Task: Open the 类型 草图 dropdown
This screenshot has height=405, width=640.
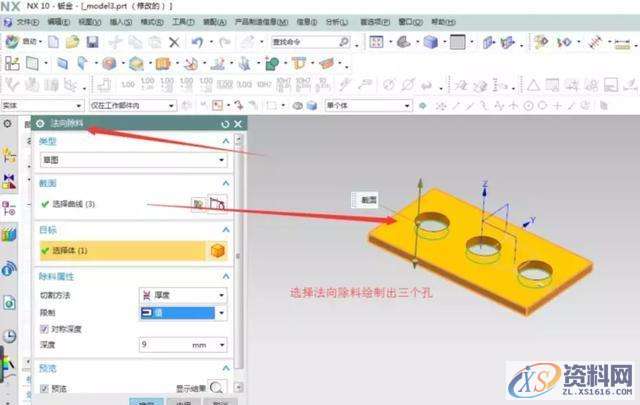Action: [x=133, y=160]
